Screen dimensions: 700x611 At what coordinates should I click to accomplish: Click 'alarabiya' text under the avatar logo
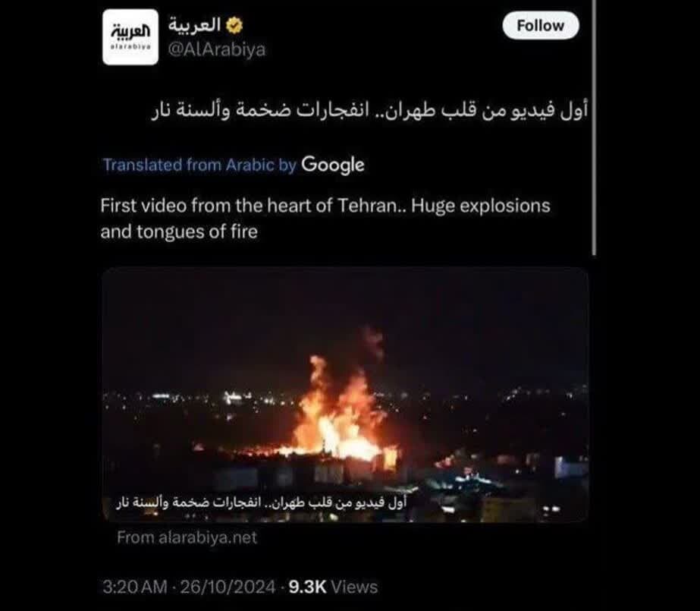(130, 46)
